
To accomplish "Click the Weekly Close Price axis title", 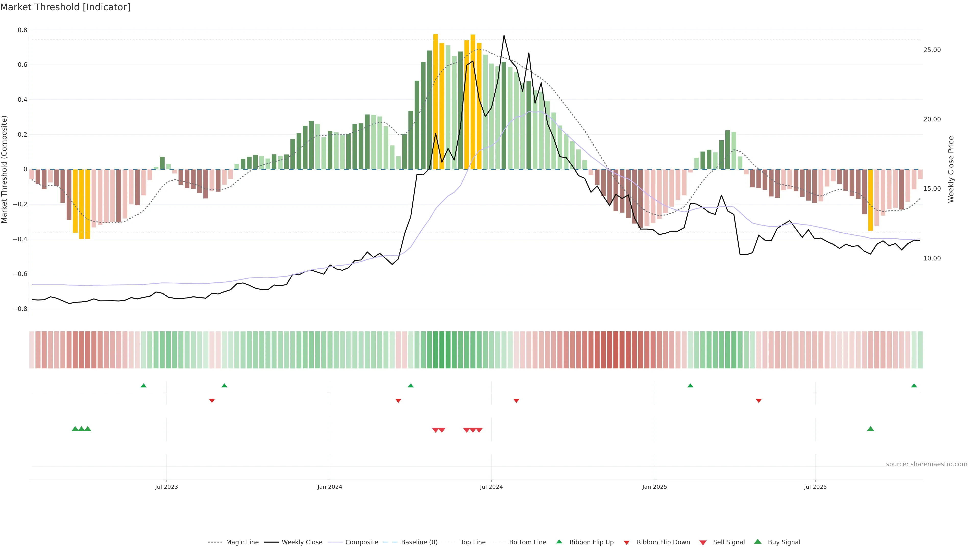I will click(951, 169).
